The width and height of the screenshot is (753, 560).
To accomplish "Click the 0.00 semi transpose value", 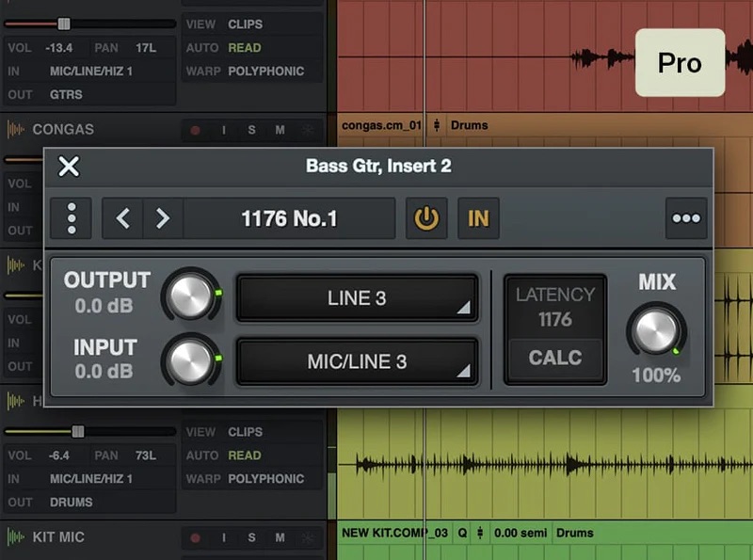I will point(521,533).
